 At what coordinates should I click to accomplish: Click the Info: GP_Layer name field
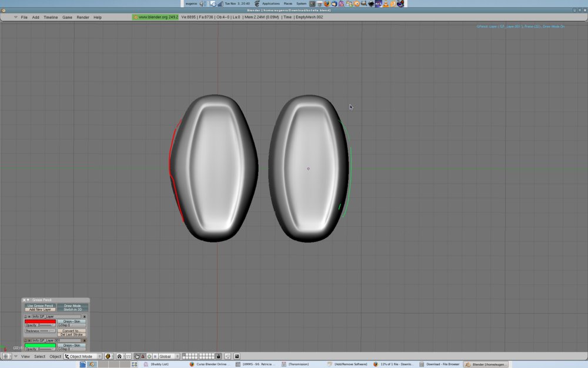pyautogui.click(x=56, y=317)
